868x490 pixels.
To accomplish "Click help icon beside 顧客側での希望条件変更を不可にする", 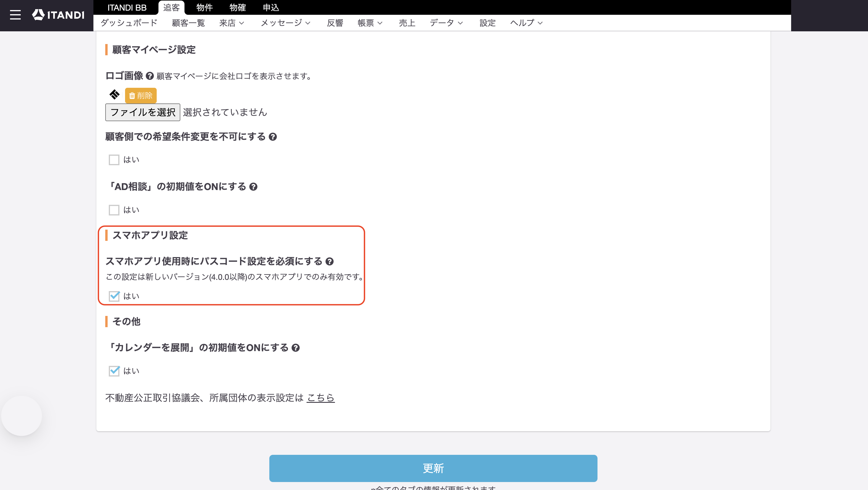I will [273, 137].
